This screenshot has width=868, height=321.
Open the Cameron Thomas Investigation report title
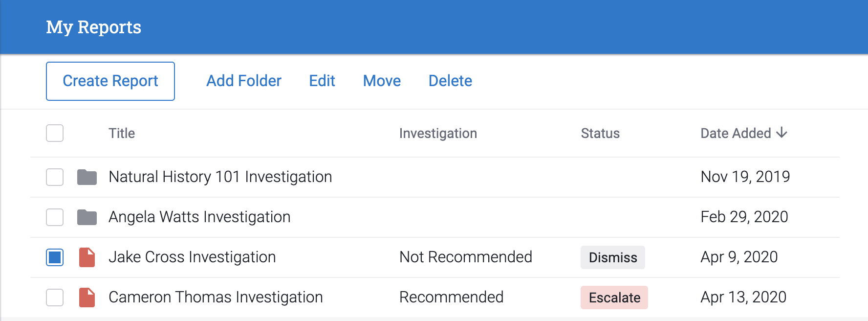(x=216, y=297)
